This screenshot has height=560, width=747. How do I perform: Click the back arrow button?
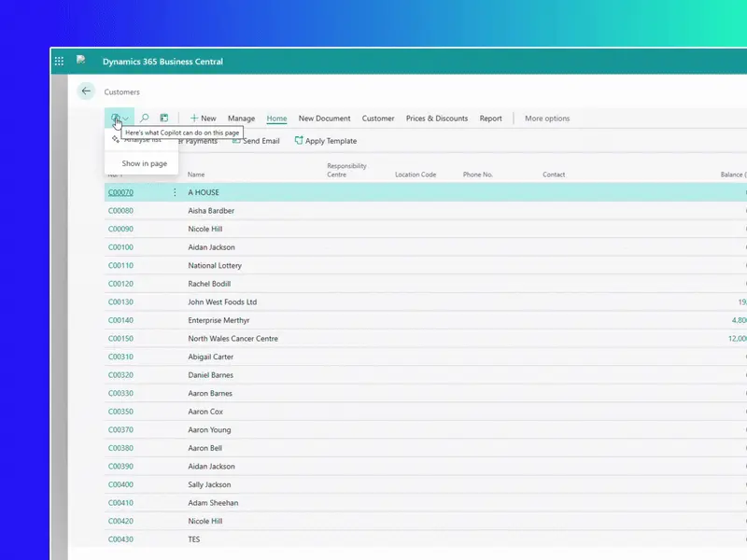coord(86,91)
